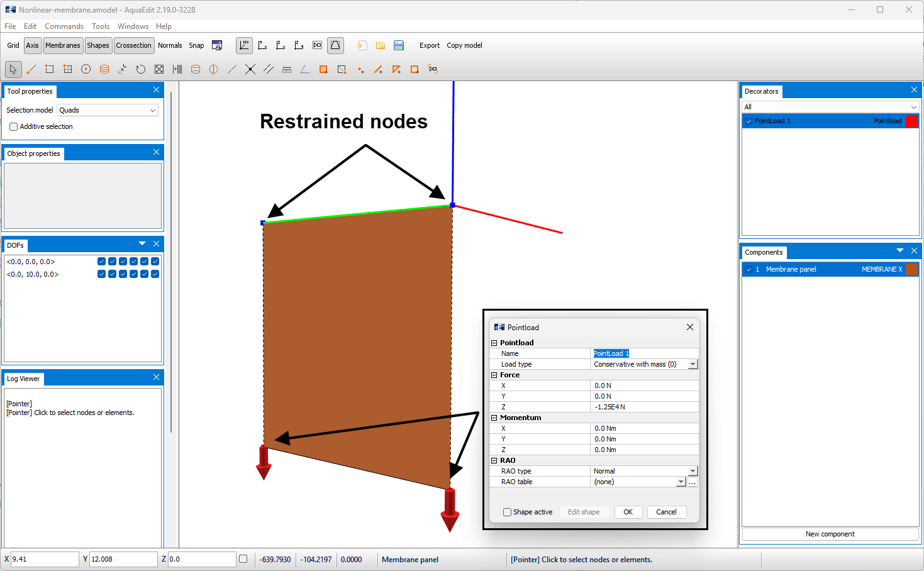924x571 pixels.
Task: Toggle Membrane panel component visibility check
Action: (749, 269)
